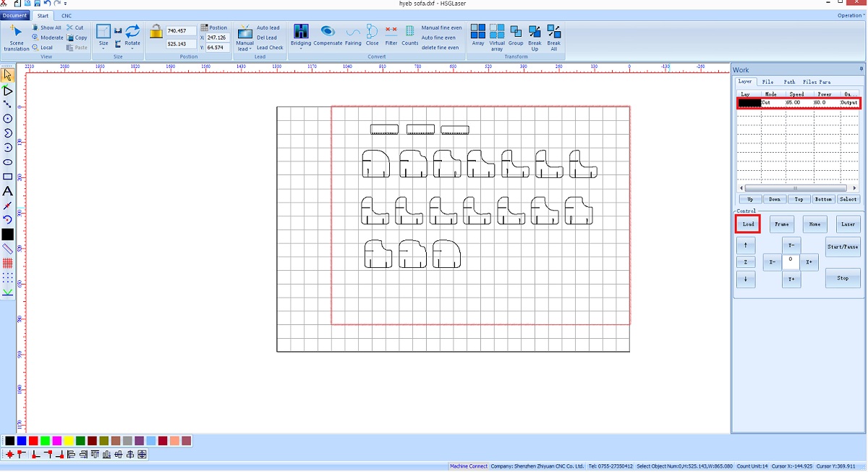The width and height of the screenshot is (868, 472).
Task: Click the Frame button
Action: point(782,224)
